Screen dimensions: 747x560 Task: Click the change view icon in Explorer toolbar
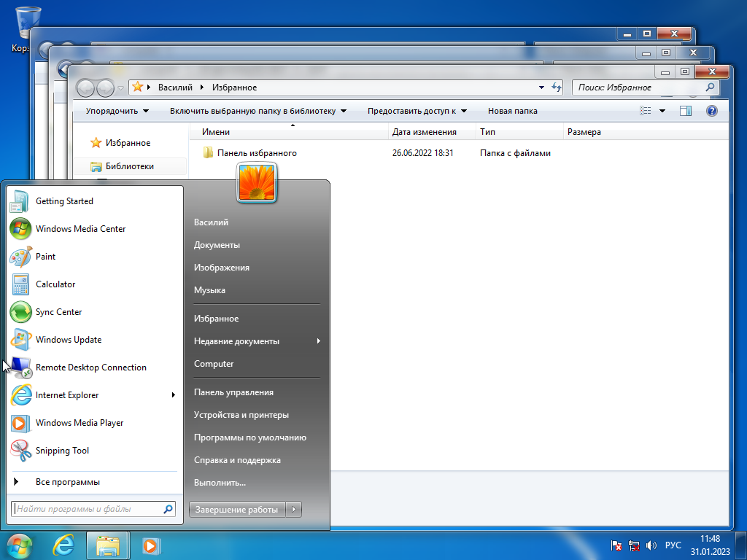coord(646,111)
